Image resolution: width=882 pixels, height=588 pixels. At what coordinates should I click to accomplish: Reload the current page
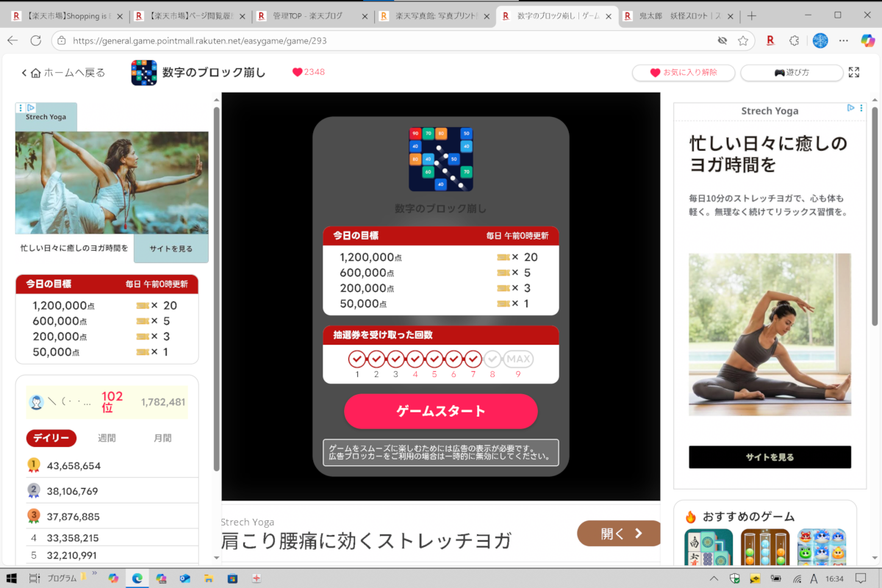(37, 40)
